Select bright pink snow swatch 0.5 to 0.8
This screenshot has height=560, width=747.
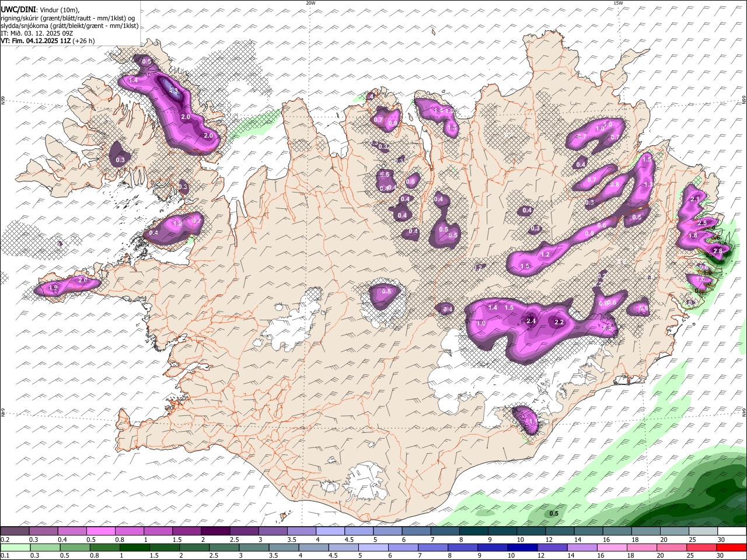[100, 531]
